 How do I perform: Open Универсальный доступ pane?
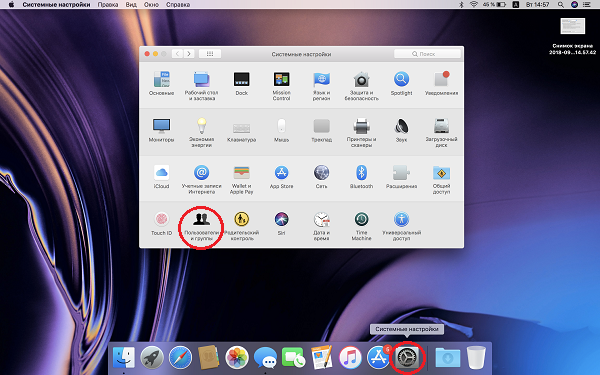tap(401, 226)
